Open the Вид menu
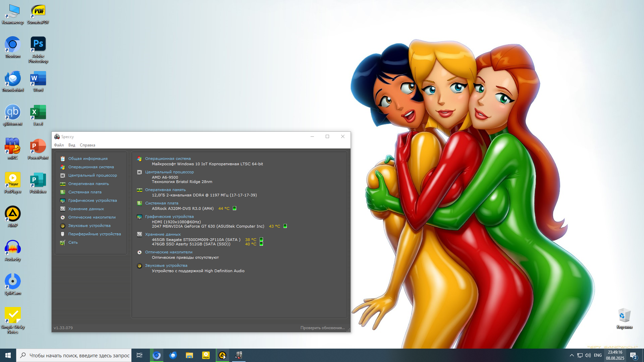644x362 pixels. [x=72, y=145]
